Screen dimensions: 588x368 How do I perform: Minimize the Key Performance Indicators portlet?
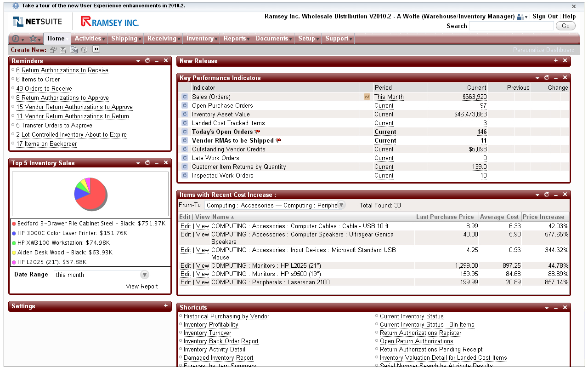pos(556,78)
